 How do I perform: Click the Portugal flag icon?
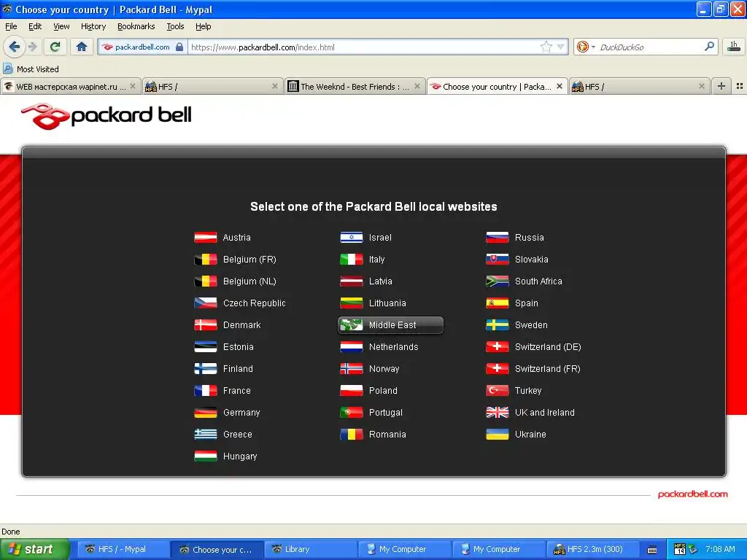click(351, 413)
